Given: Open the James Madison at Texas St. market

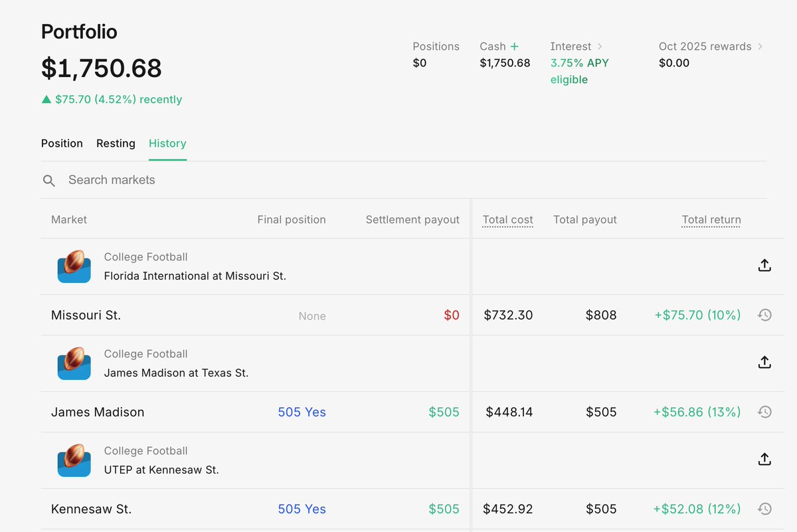Looking at the screenshot, I should (176, 373).
